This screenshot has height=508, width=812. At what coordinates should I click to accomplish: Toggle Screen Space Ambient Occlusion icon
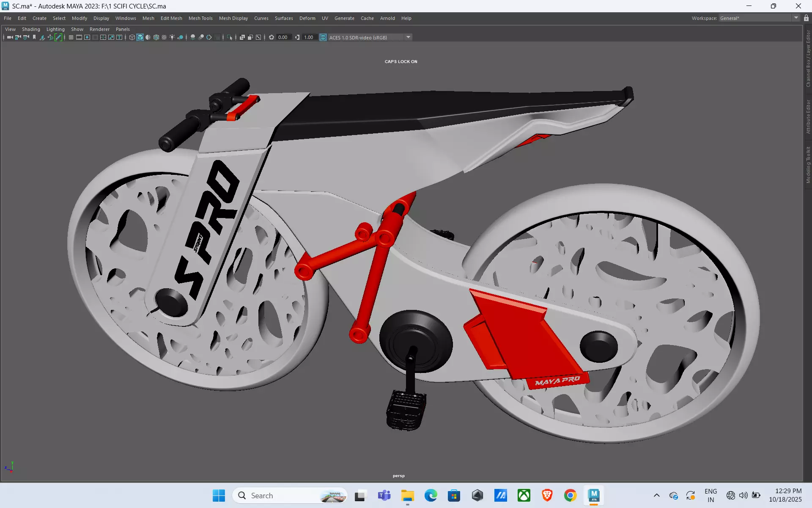pyautogui.click(x=193, y=37)
